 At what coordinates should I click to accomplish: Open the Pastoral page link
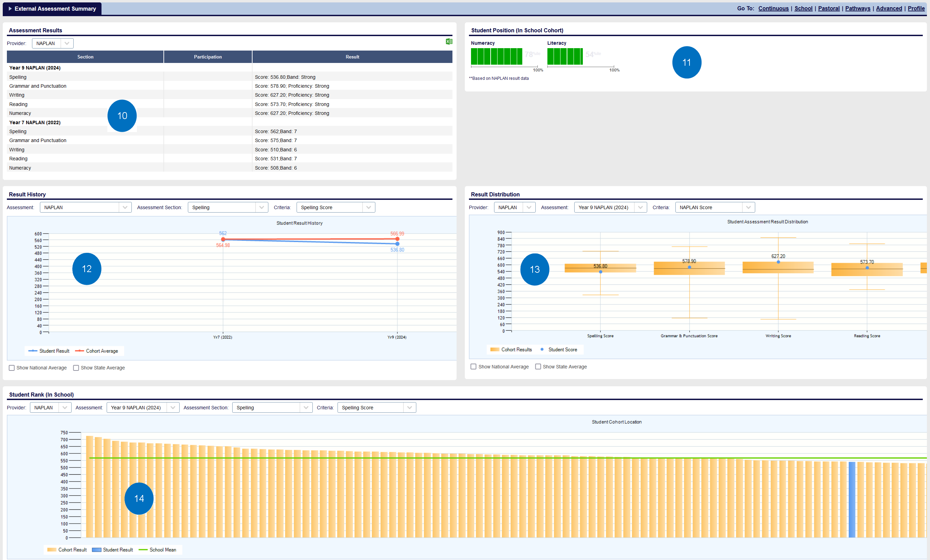(829, 8)
